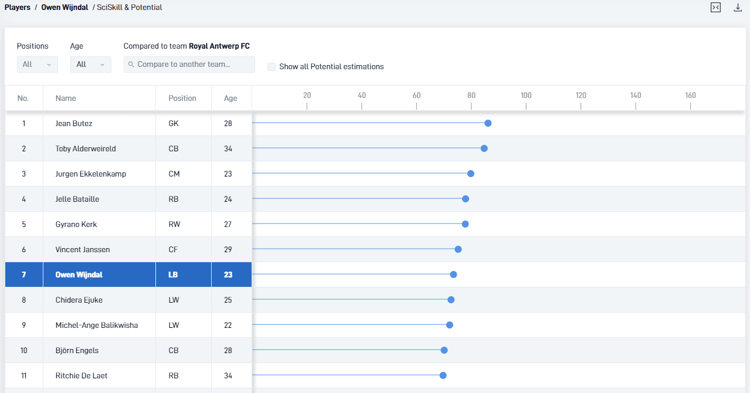This screenshot has width=750, height=393.
Task: Select player name Jelle Bataille
Action: coord(77,199)
